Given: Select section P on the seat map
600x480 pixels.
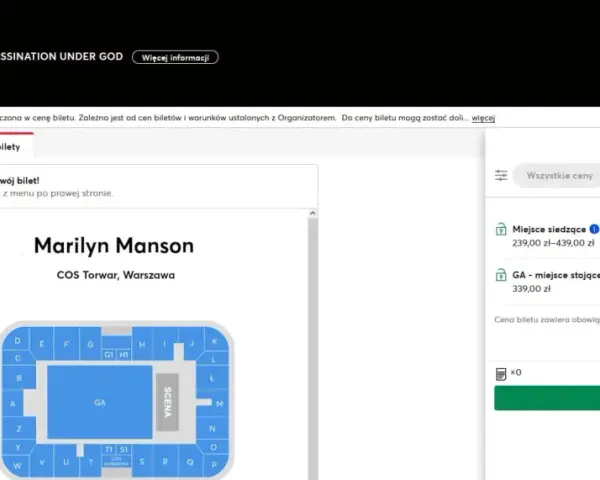Looking at the screenshot, I should [214, 464].
